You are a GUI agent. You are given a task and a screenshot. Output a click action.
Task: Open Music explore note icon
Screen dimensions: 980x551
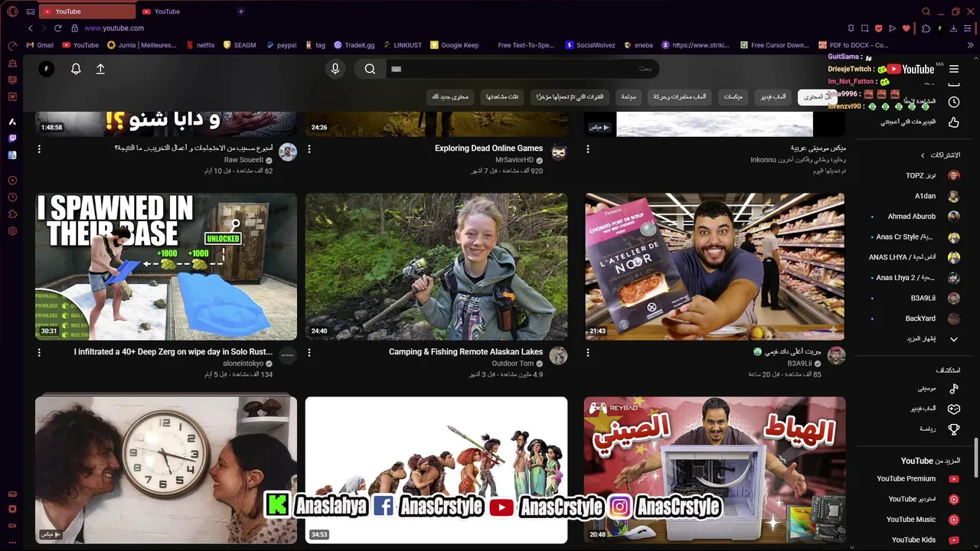(x=954, y=389)
